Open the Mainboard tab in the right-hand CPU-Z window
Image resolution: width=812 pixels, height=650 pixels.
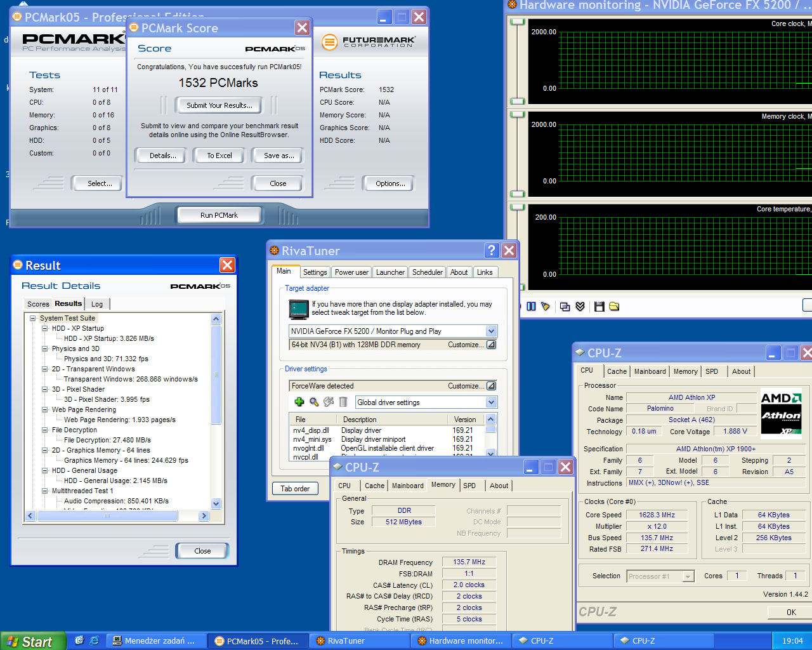point(650,371)
